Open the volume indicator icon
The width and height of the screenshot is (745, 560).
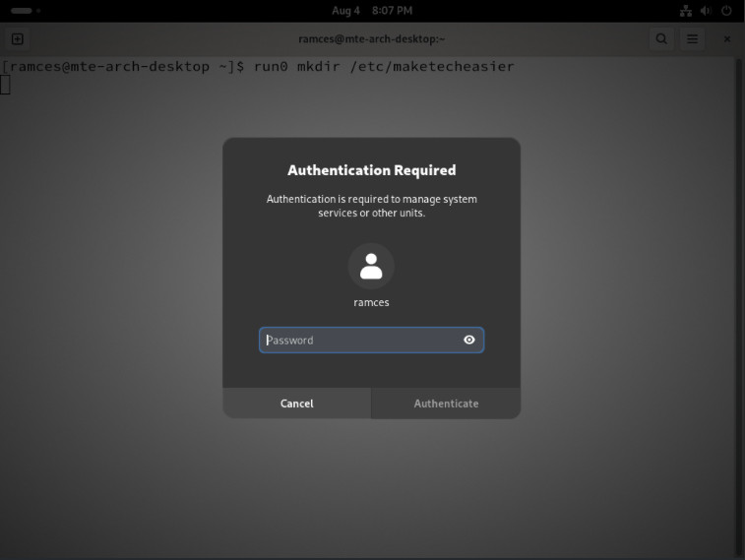click(x=706, y=11)
